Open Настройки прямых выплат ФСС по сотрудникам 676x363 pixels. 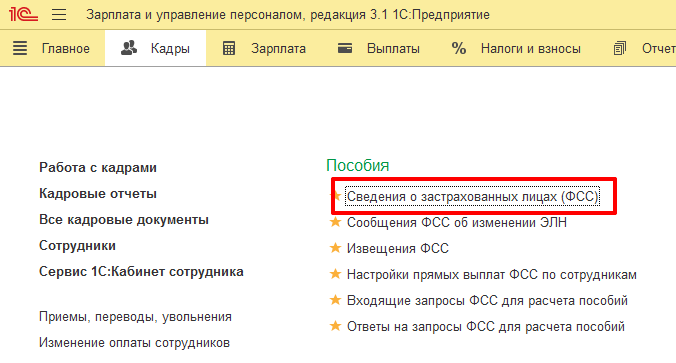pos(492,275)
